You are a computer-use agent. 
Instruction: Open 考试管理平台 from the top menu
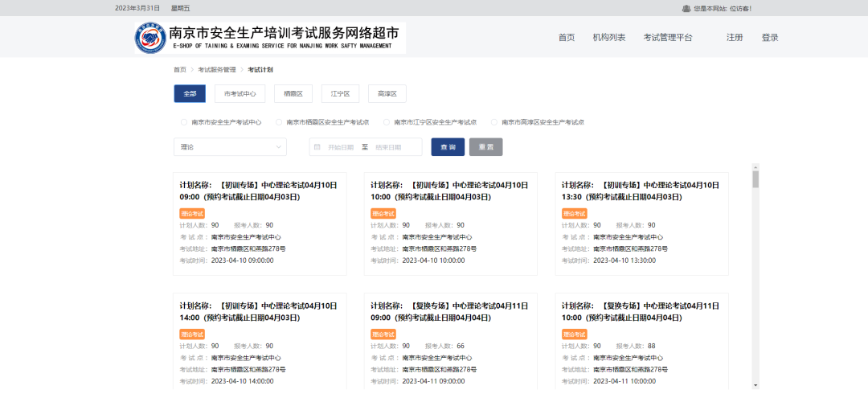tap(667, 38)
